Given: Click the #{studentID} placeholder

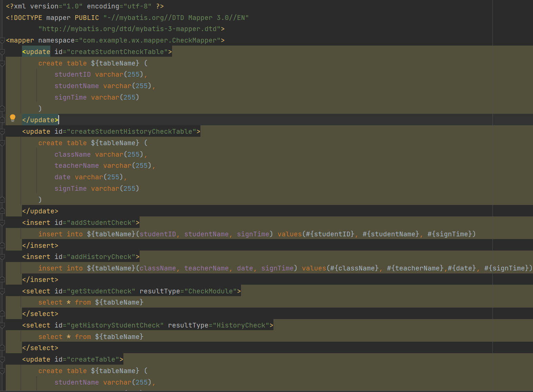Looking at the screenshot, I should point(330,234).
